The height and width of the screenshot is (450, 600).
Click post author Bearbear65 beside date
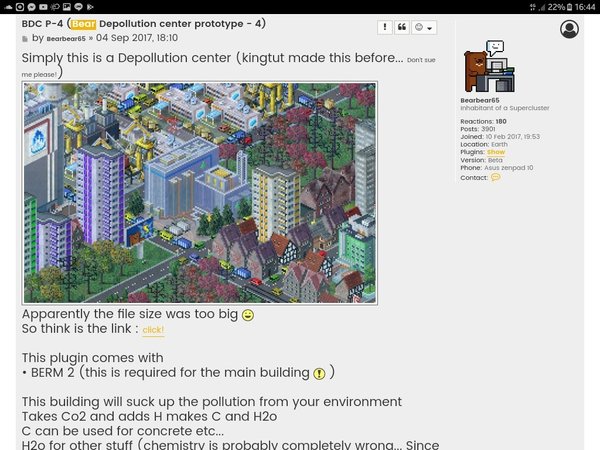pyautogui.click(x=66, y=39)
